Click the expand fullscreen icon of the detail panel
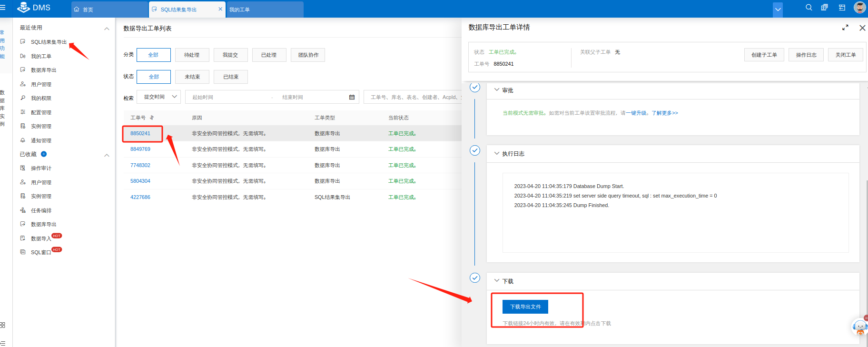The image size is (868, 347). coord(845,28)
